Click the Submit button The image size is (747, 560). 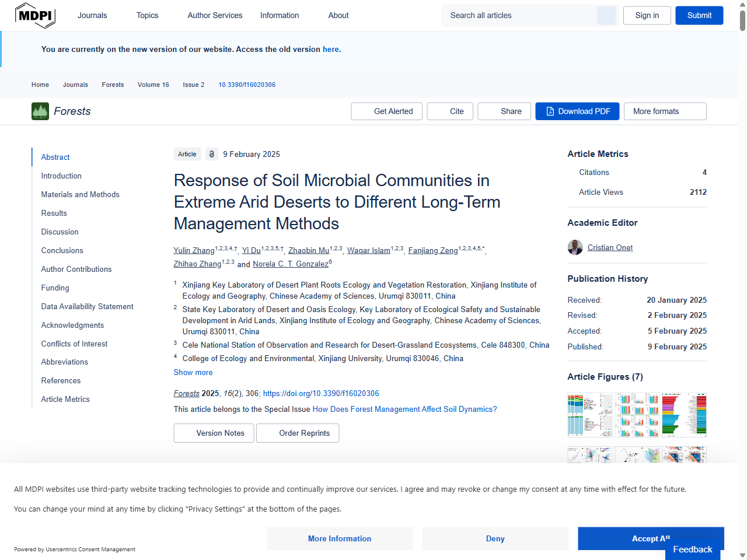[x=699, y=16]
